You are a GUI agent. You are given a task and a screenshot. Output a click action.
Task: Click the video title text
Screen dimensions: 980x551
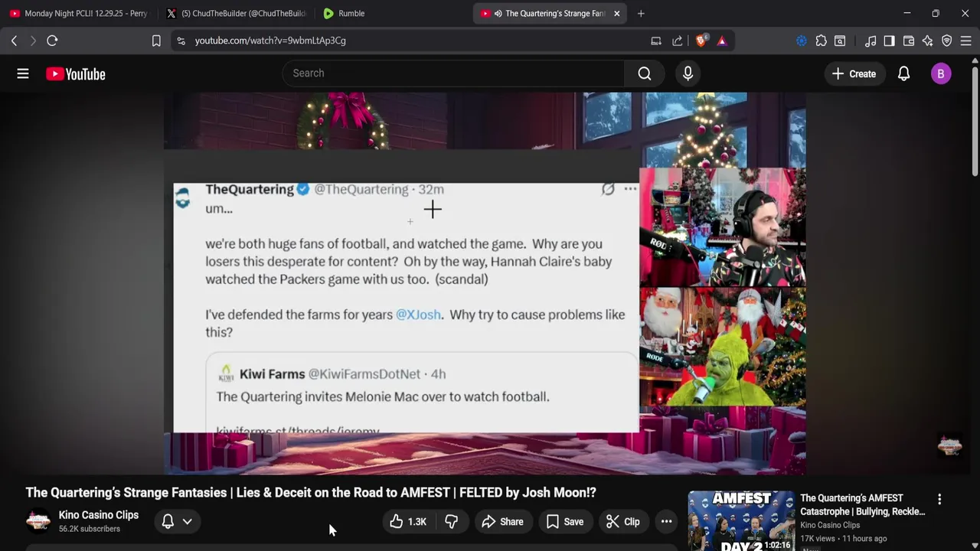311,493
